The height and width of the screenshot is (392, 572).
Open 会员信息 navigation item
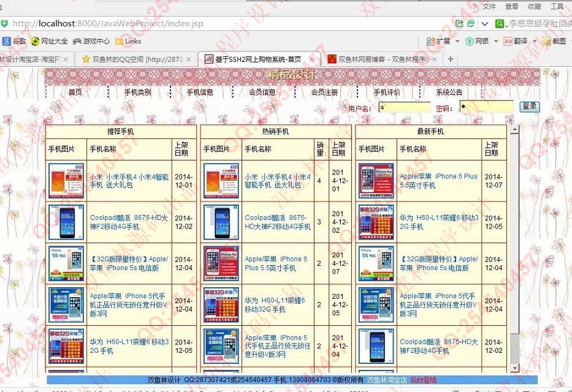(x=262, y=92)
